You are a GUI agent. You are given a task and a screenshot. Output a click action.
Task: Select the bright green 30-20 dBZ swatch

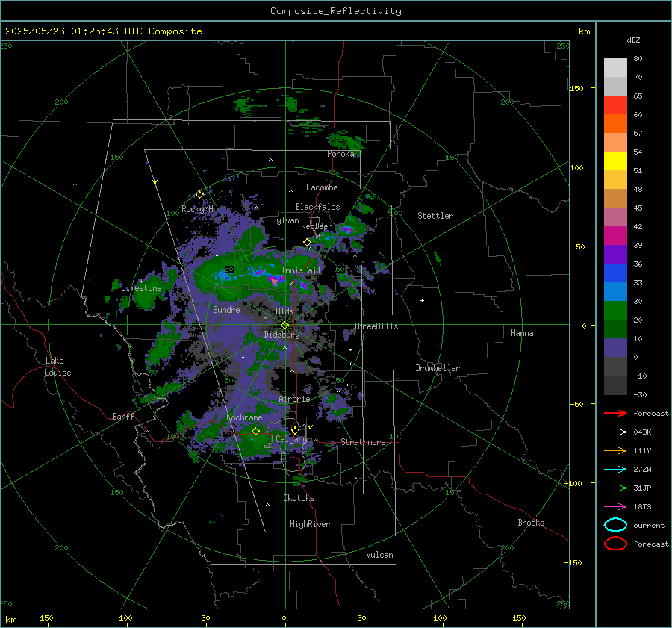pos(615,311)
